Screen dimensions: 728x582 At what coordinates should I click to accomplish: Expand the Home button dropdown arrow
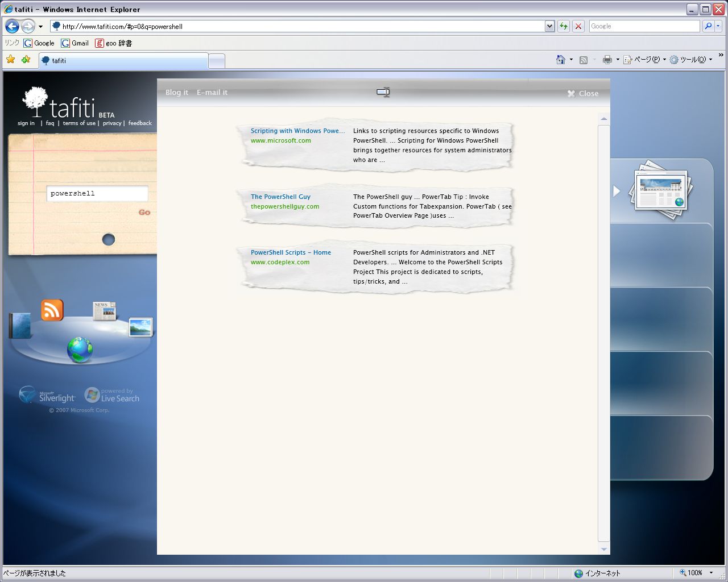[571, 60]
